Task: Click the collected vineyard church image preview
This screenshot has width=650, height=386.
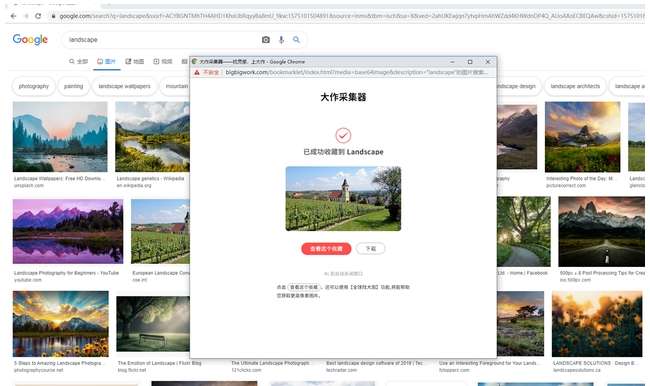Action: [343, 199]
